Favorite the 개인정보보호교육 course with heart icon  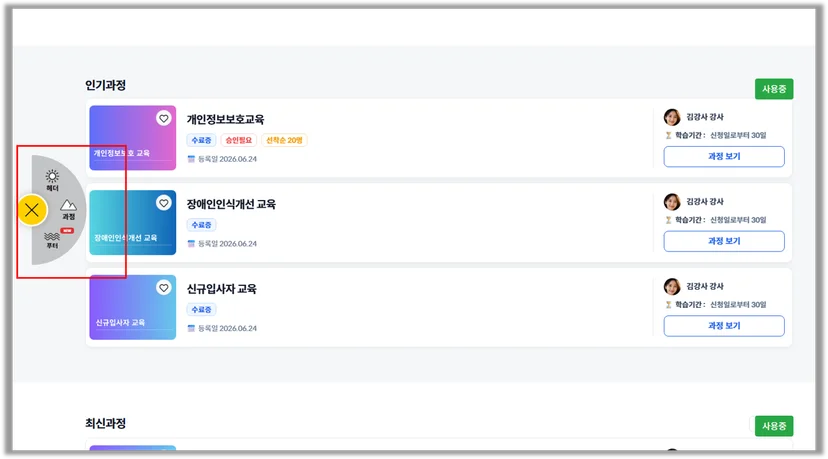[x=164, y=118]
